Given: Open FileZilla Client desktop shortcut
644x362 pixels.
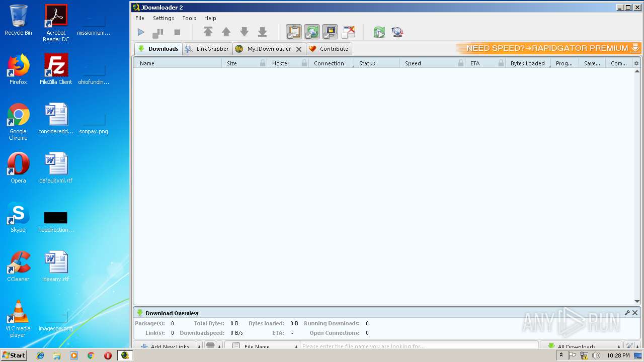Looking at the screenshot, I should tap(56, 69).
